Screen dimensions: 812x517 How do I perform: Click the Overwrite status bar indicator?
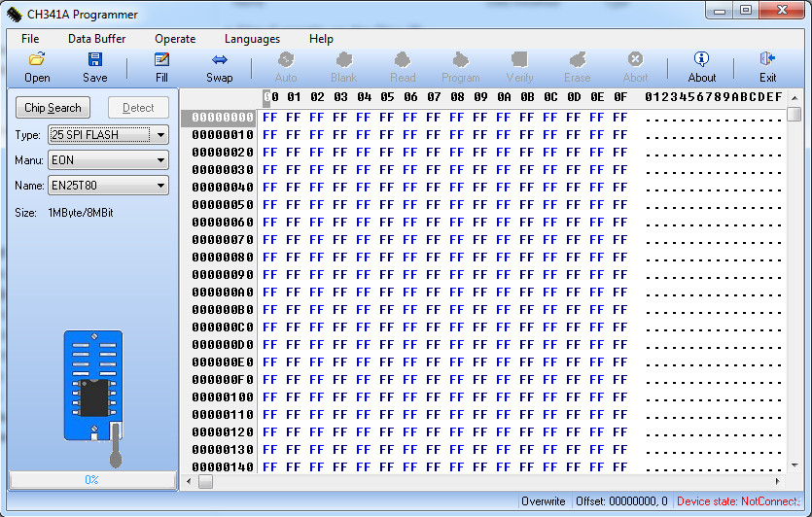[x=544, y=501]
